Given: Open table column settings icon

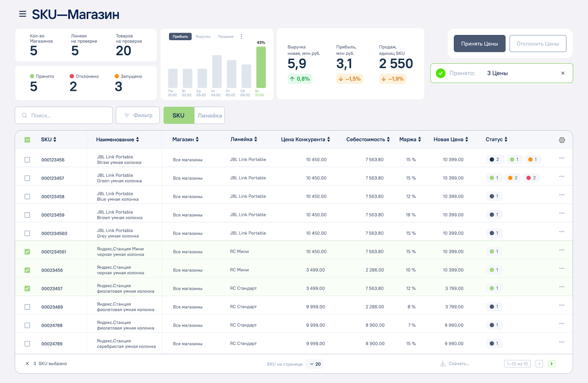Looking at the screenshot, I should coord(562,140).
